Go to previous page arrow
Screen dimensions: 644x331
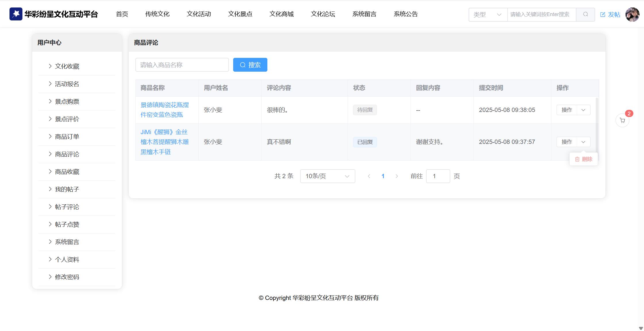click(369, 176)
